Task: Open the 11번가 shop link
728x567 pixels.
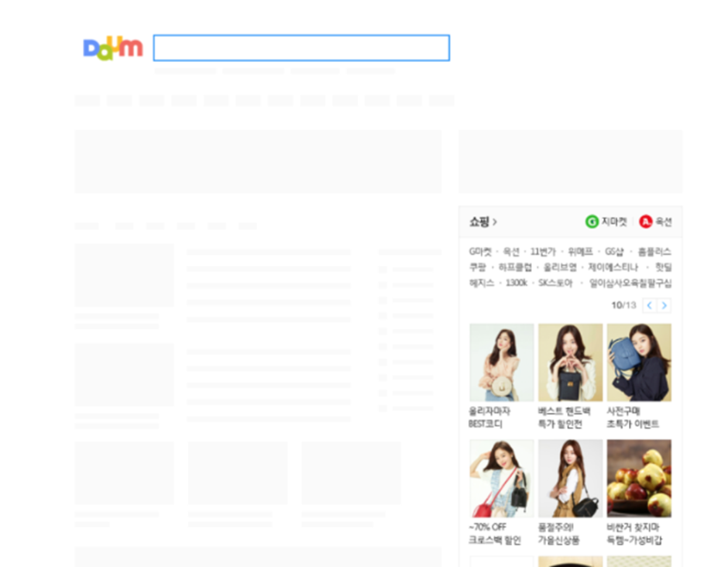Action: click(543, 251)
